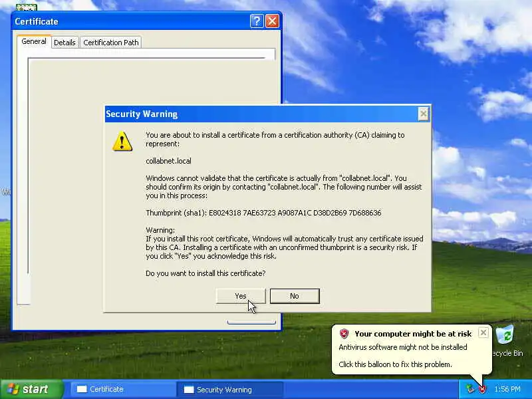Click the first standalone 'collabnet.local' text line
Screen dimensions: 532x399
point(168,161)
